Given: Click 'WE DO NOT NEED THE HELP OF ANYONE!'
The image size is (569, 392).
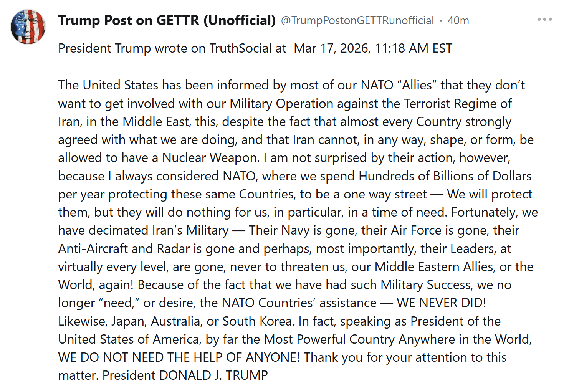Looking at the screenshot, I should click(x=179, y=357).
